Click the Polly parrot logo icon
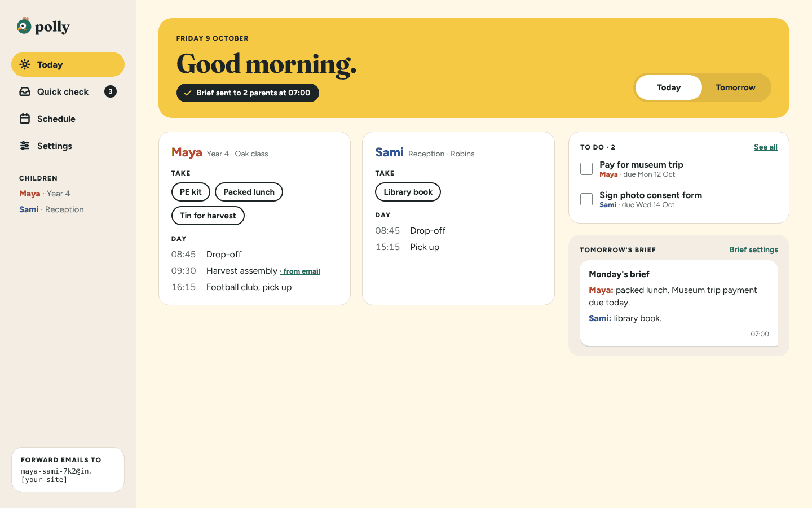This screenshot has width=812, height=508. coord(24,26)
